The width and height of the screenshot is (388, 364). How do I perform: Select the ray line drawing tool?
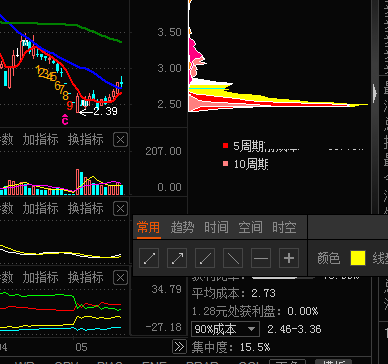(x=205, y=258)
